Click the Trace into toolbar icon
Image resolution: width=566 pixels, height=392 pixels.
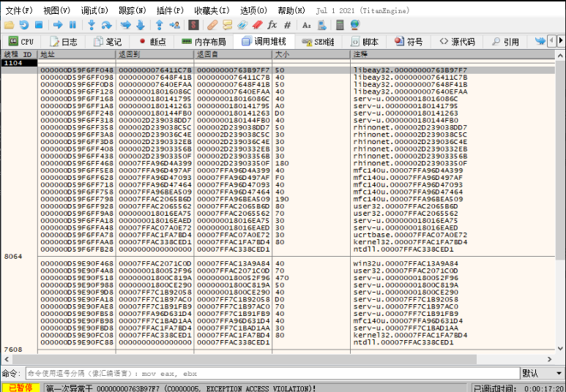[126, 25]
